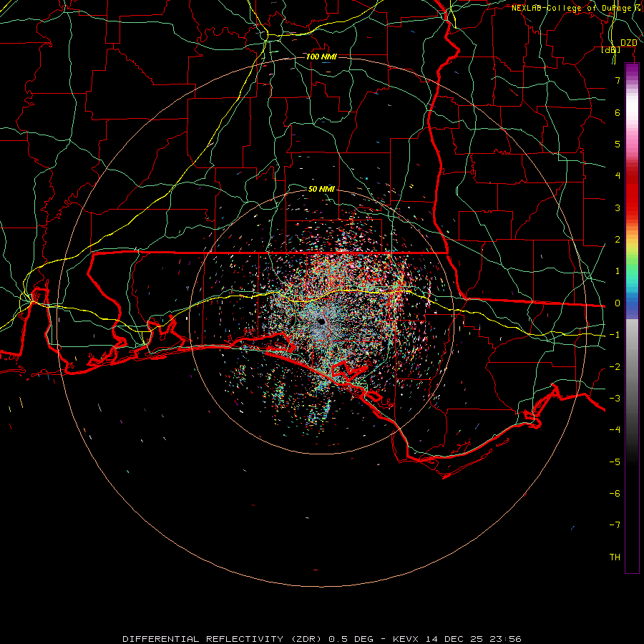Click the 6 value on the color scale
The width and height of the screenshot is (644, 644).
point(618,113)
